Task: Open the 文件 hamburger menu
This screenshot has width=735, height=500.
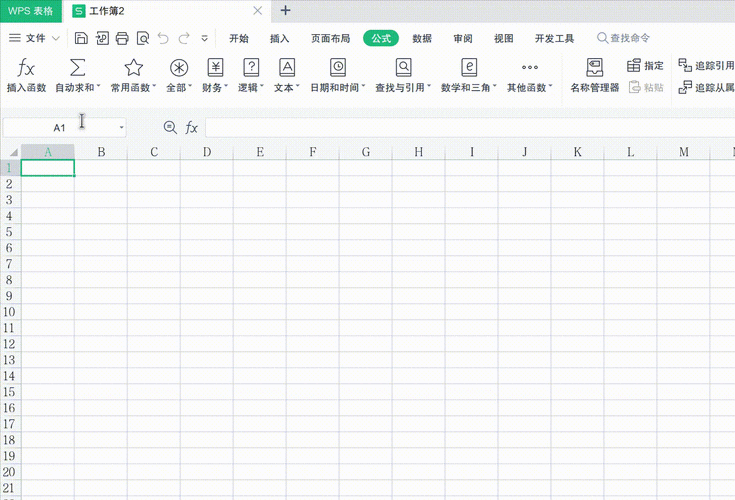Action: click(x=15, y=38)
